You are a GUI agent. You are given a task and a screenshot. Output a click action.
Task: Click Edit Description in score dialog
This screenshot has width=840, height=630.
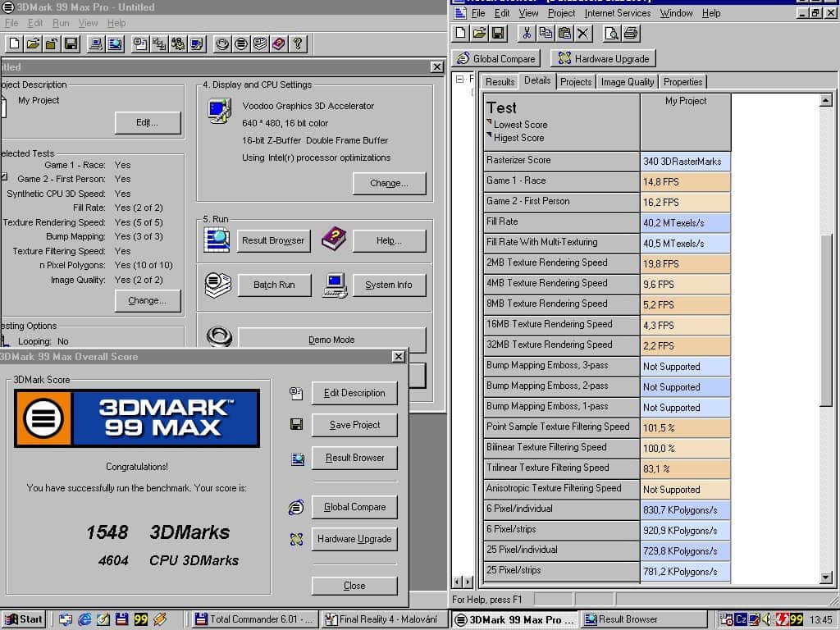[354, 393]
